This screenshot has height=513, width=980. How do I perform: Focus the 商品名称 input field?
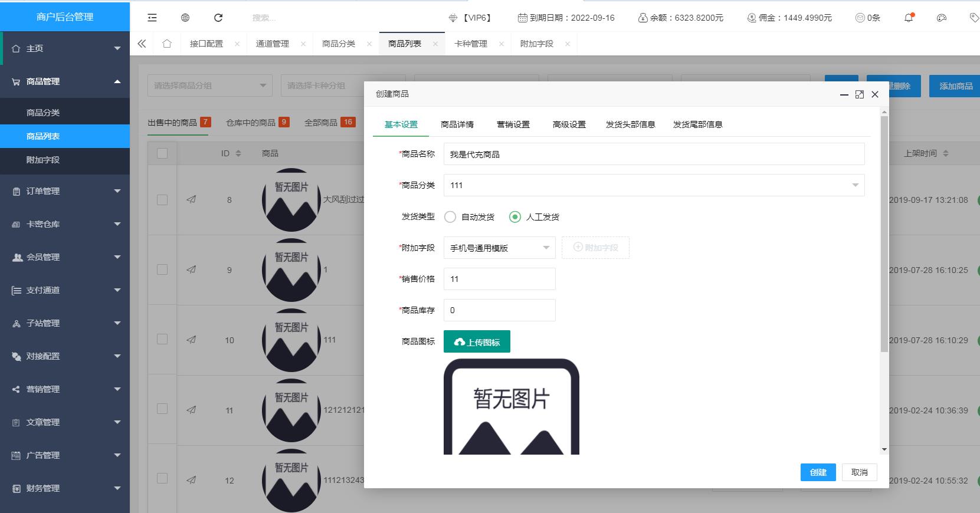click(654, 154)
